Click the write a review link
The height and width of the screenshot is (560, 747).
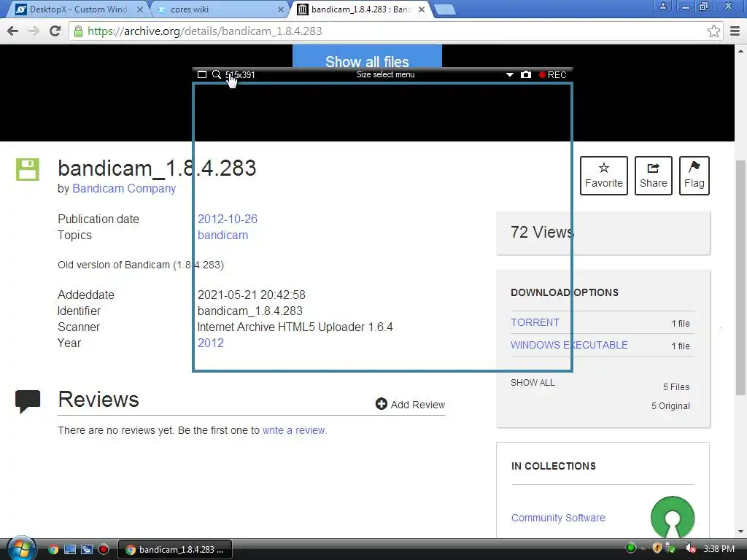[294, 430]
